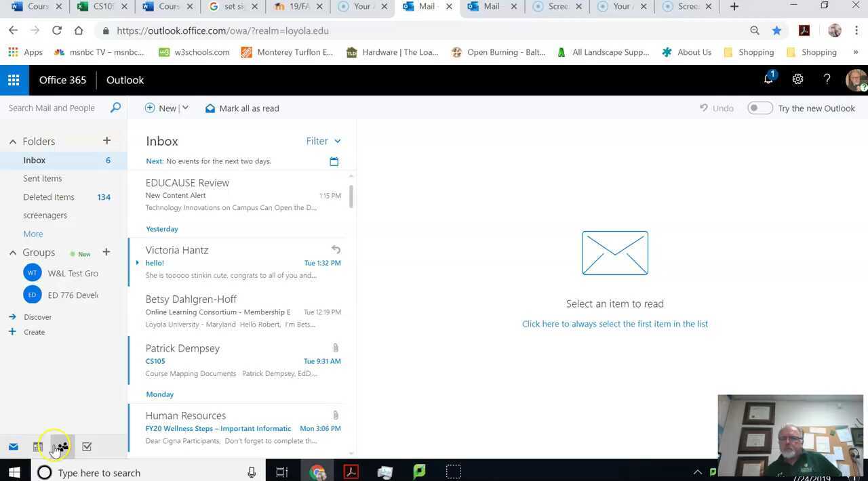
Task: Go back in the browser
Action: click(x=13, y=30)
